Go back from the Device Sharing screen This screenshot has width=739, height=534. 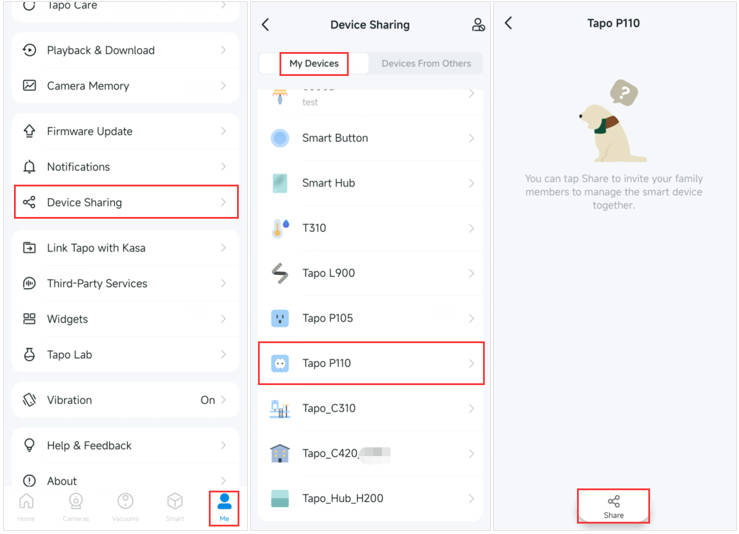click(x=265, y=25)
